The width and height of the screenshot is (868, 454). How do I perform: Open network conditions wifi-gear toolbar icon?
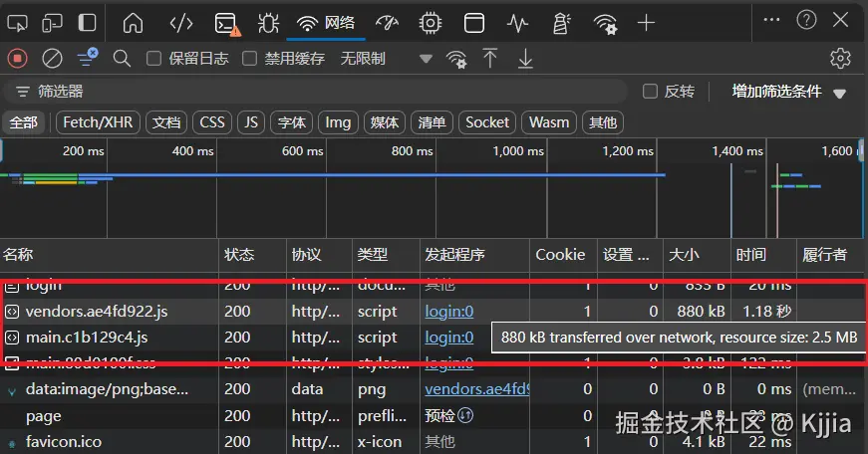(456, 59)
